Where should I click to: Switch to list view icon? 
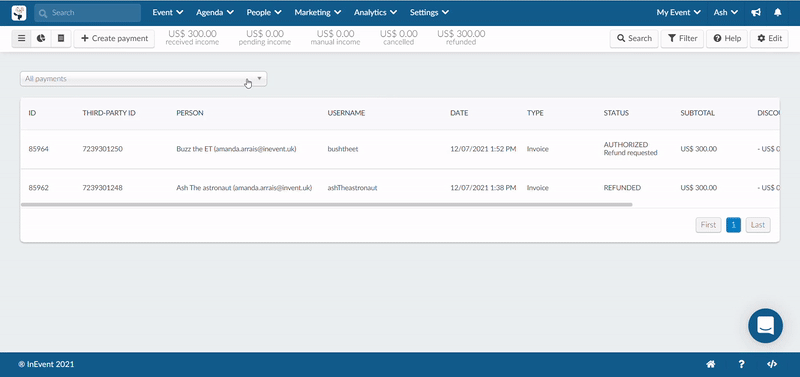pyautogui.click(x=21, y=38)
